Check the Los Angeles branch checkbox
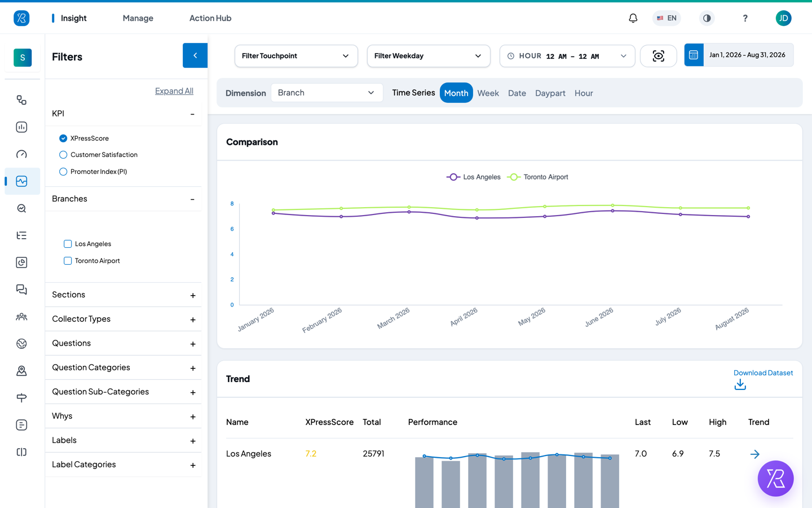Viewport: 812px width, 508px height. (68, 244)
